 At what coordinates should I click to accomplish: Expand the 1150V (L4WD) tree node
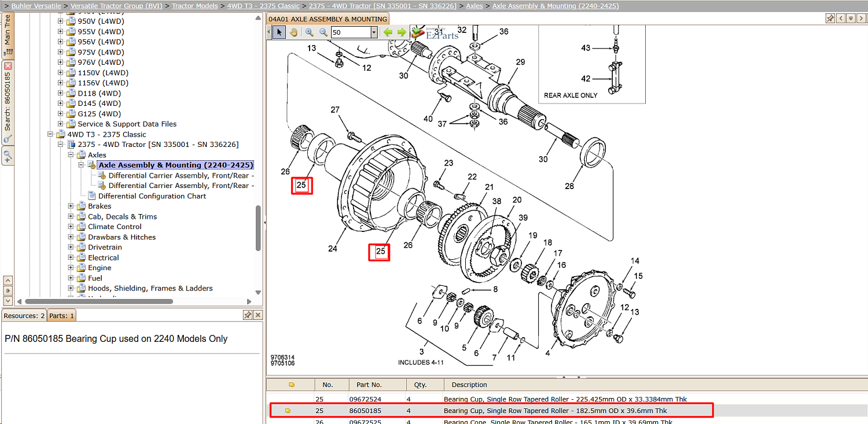[61, 73]
